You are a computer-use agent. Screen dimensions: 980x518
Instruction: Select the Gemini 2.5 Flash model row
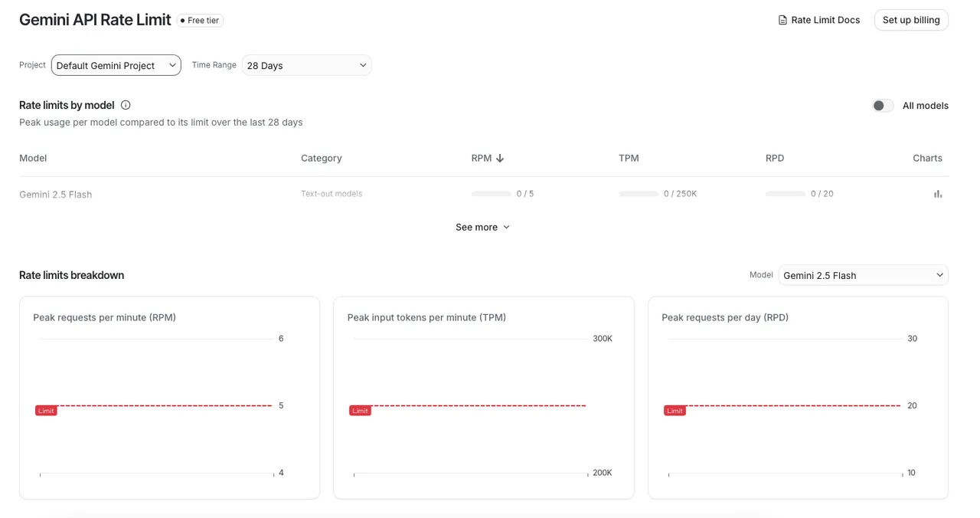(56, 195)
